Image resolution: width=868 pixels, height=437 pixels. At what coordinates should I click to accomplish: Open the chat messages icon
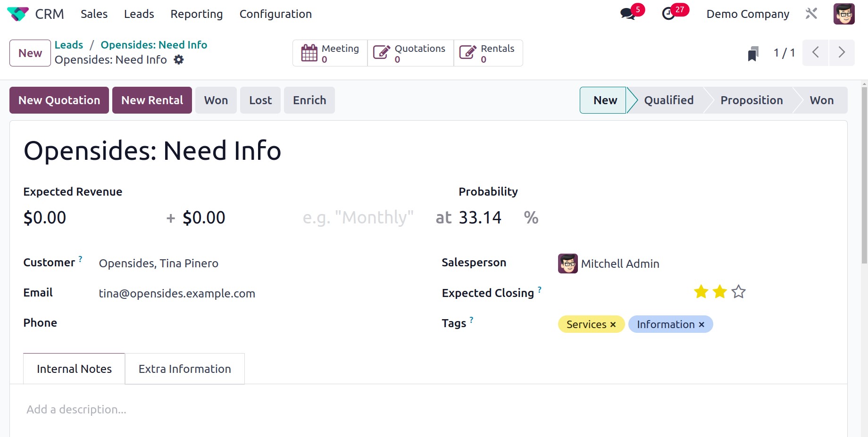click(x=627, y=14)
